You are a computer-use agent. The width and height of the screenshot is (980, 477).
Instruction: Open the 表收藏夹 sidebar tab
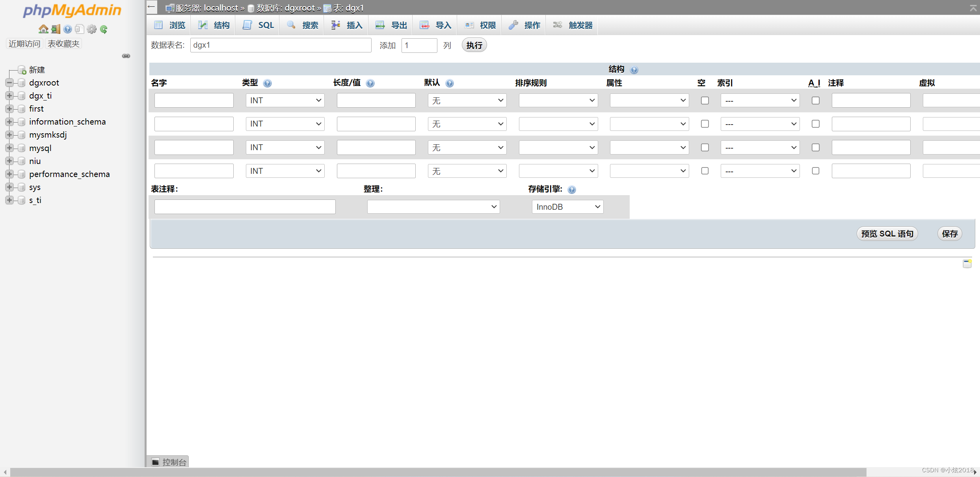(63, 44)
